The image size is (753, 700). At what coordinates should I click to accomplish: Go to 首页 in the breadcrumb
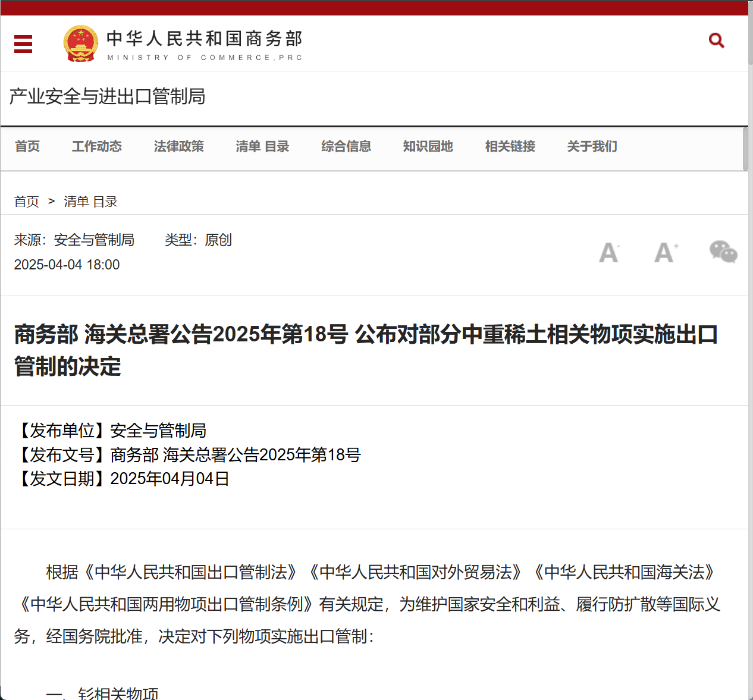[27, 202]
